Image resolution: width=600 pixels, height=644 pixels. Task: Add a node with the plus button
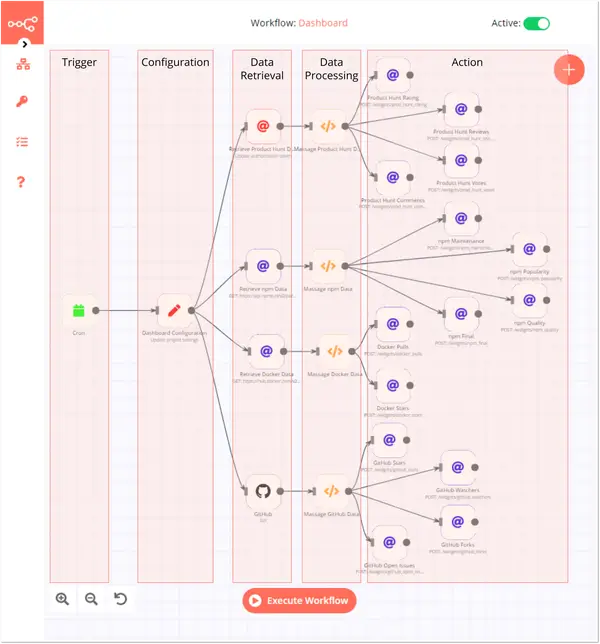(569, 70)
